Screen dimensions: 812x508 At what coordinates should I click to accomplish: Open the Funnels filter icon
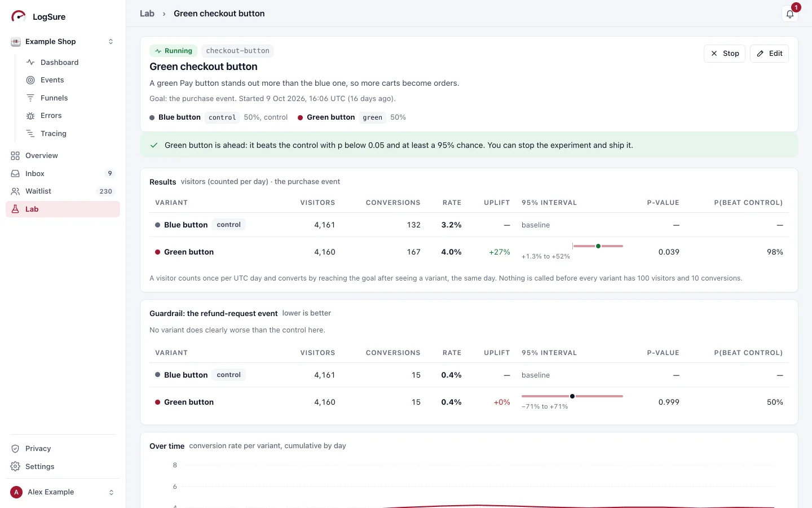click(30, 98)
